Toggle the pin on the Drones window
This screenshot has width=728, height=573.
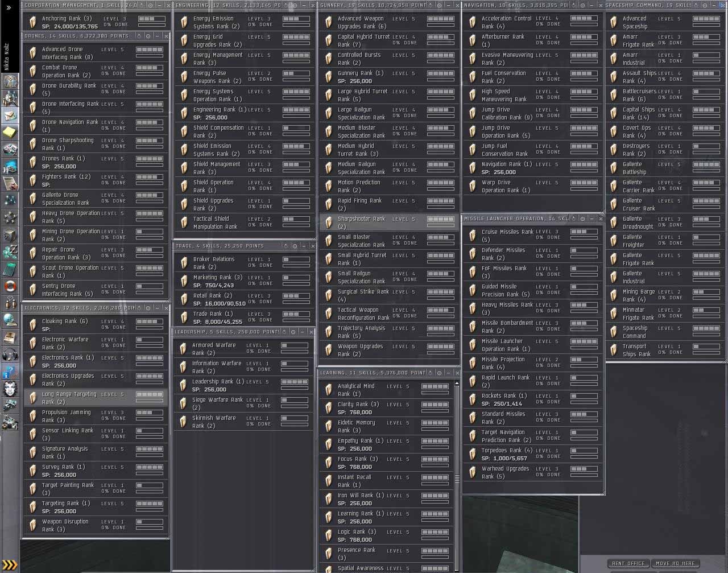[x=139, y=36]
